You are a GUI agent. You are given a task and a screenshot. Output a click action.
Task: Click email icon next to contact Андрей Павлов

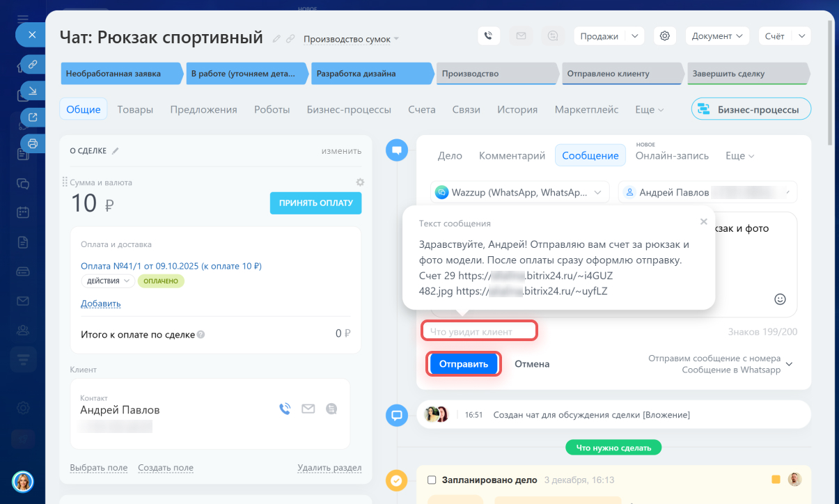[x=308, y=409]
